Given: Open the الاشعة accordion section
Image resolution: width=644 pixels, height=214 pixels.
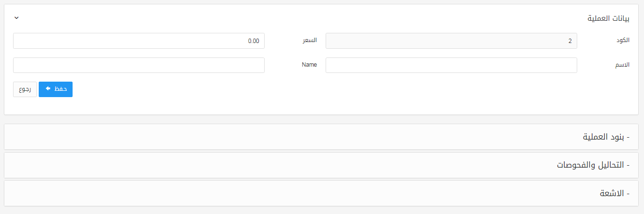Looking at the screenshot, I should pos(612,193).
